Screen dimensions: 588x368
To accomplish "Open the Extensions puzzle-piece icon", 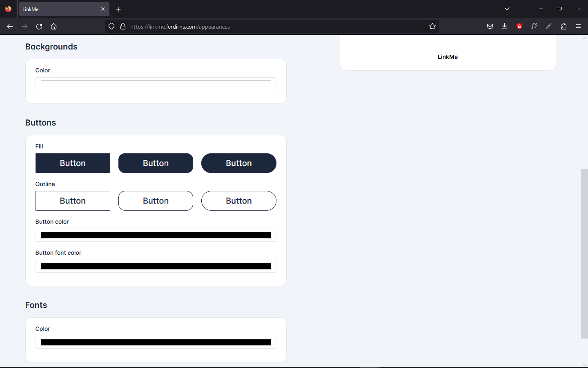I will tap(563, 26).
